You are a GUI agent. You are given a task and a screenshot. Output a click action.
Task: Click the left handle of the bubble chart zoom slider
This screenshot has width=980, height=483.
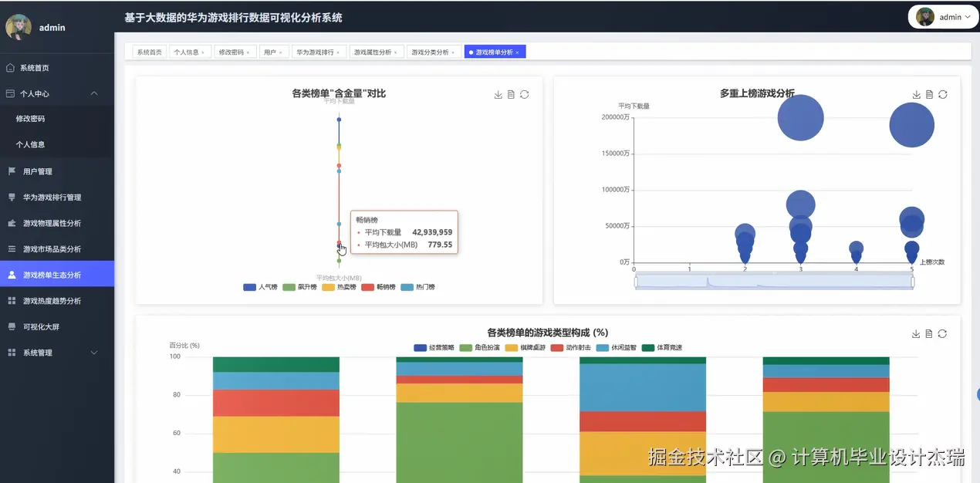pos(636,282)
